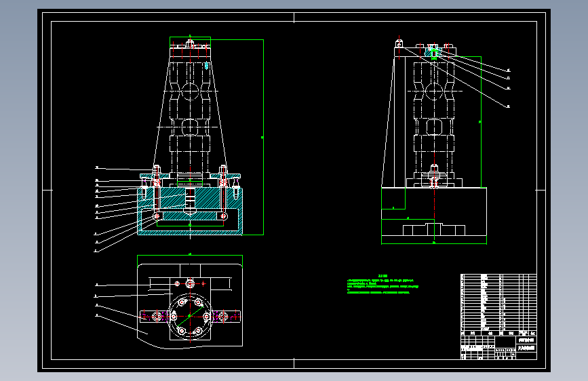Select the stepped block at side view base
The width and height of the screenshot is (588, 381).
pos(434,230)
